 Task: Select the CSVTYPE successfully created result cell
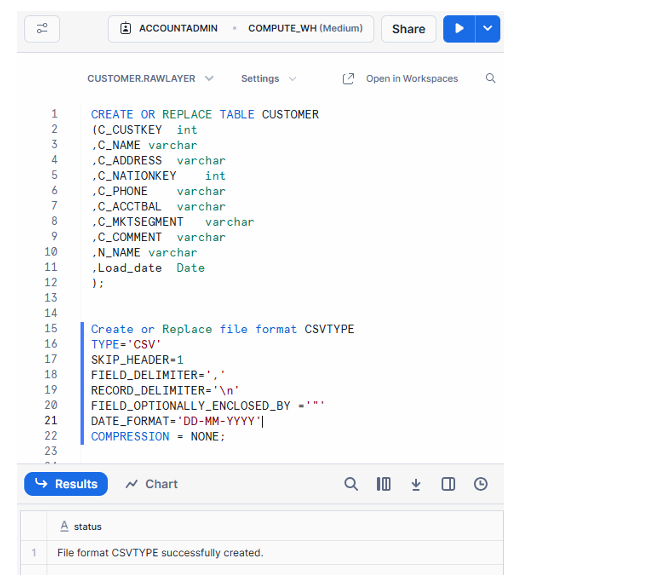tap(160, 553)
